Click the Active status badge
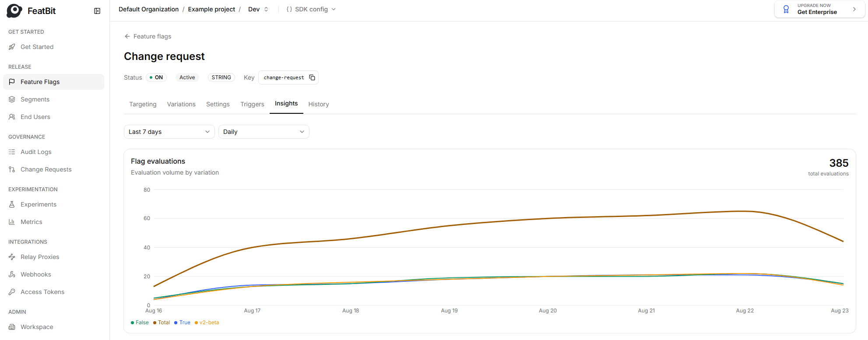868x340 pixels. [x=187, y=77]
